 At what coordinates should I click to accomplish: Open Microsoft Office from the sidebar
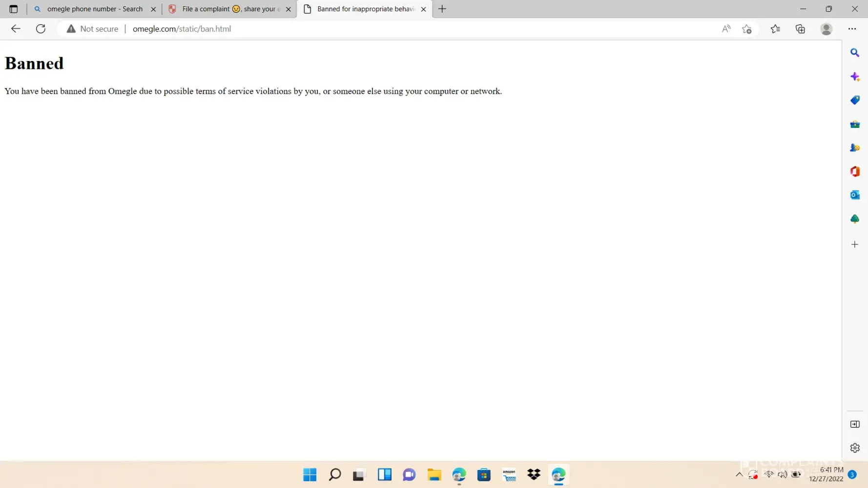[x=855, y=171]
